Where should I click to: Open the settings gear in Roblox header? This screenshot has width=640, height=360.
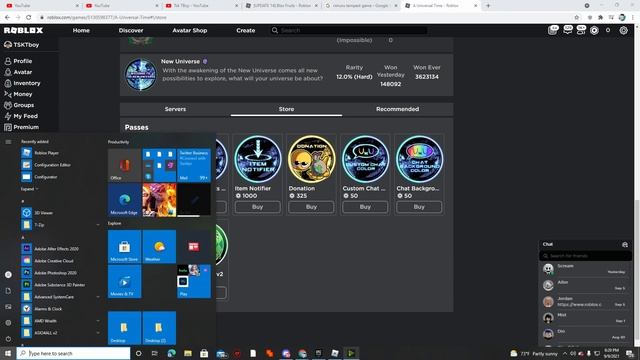click(x=623, y=31)
